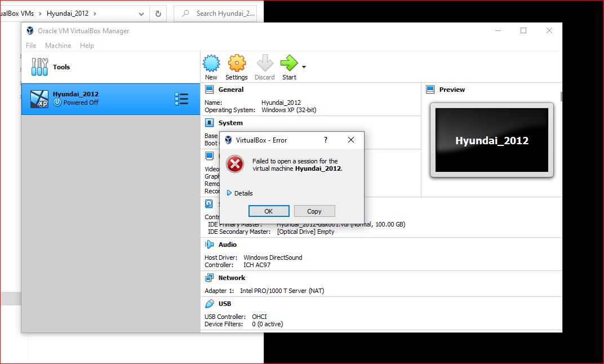The height and width of the screenshot is (364, 604).
Task: Click the VirtualBox Manager title bar logo
Action: [30, 31]
